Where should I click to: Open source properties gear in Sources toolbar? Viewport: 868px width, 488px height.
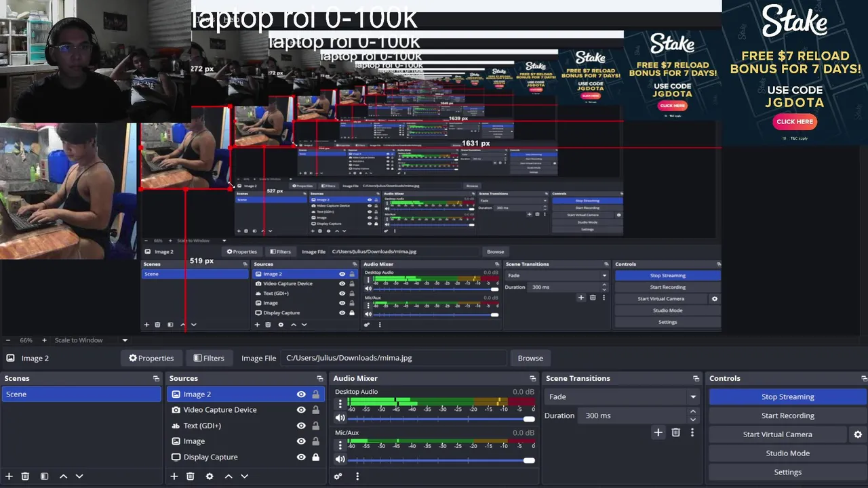[x=210, y=476]
